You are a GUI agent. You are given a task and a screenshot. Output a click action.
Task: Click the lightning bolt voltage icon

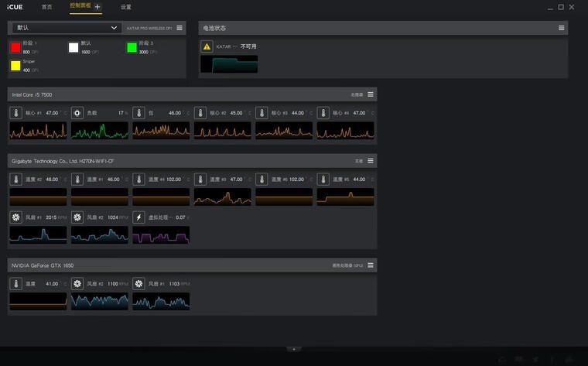pos(138,217)
